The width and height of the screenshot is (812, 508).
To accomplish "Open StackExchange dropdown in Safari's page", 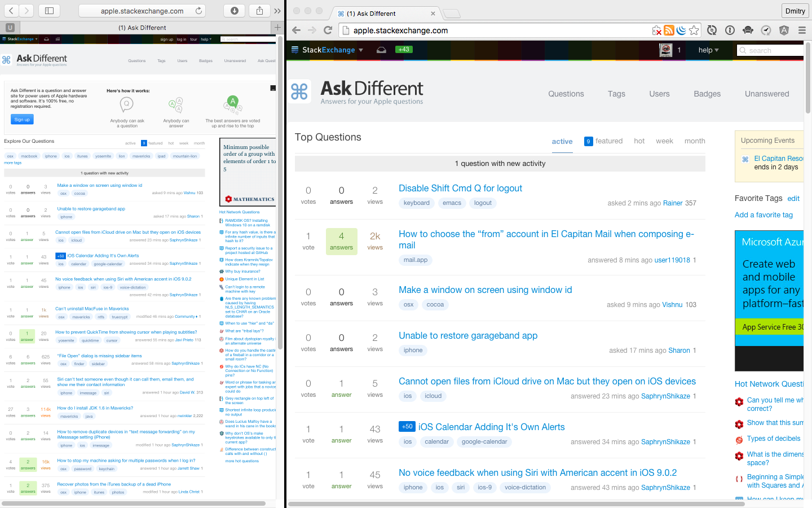I will (19, 39).
